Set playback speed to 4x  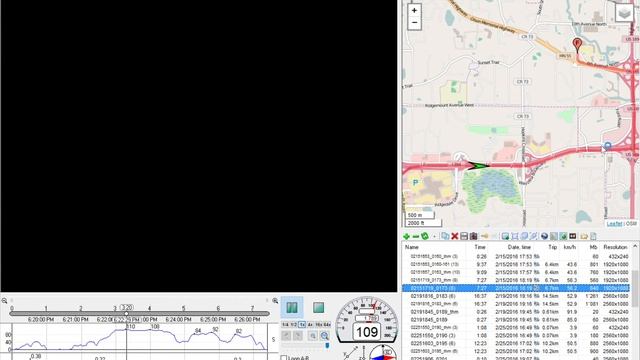(310, 324)
